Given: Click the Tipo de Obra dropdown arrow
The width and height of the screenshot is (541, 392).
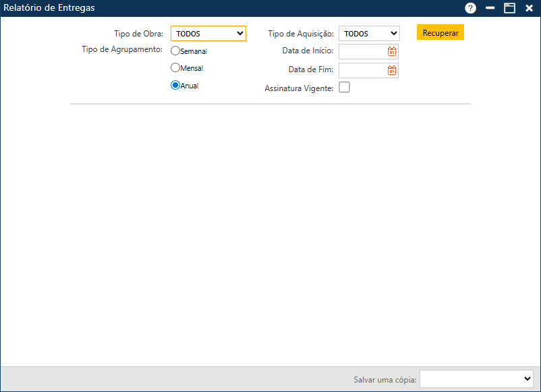Looking at the screenshot, I should 239,33.
